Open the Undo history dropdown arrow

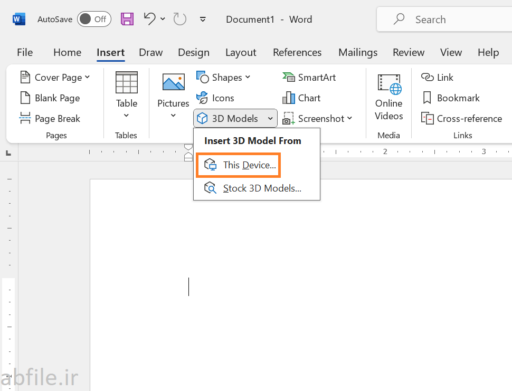163,19
